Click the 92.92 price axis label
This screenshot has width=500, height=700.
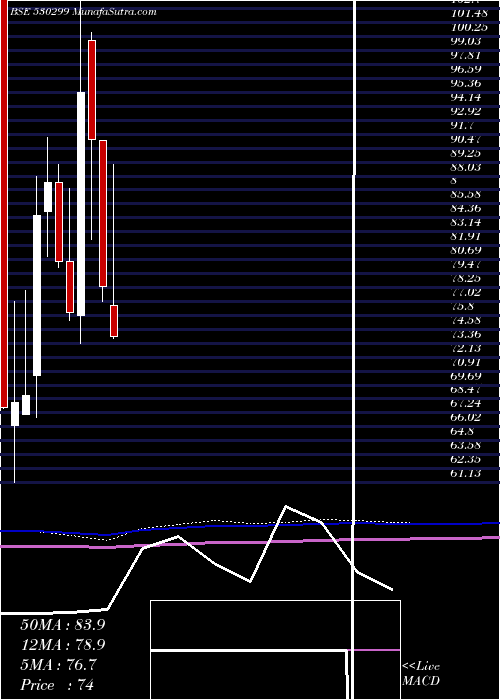466,111
